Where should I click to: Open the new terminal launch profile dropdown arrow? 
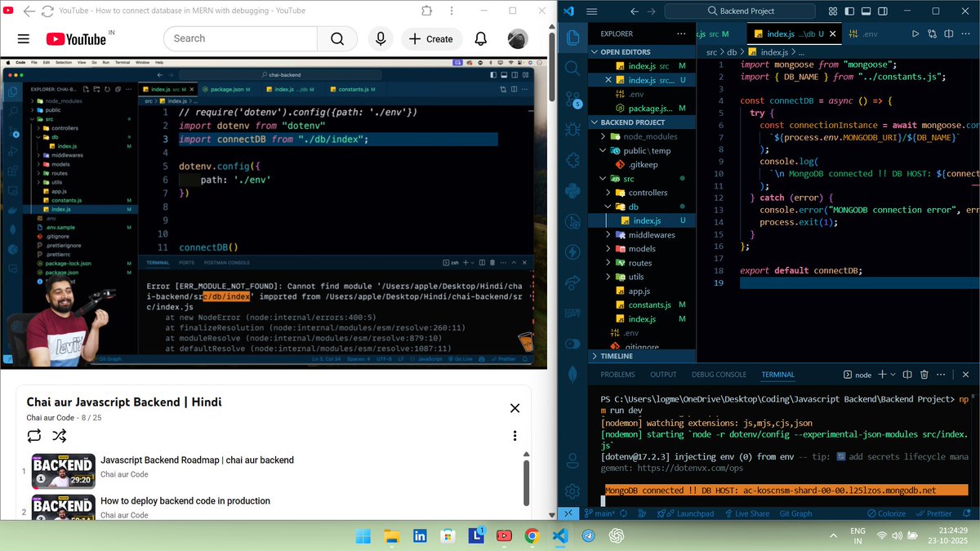(893, 375)
